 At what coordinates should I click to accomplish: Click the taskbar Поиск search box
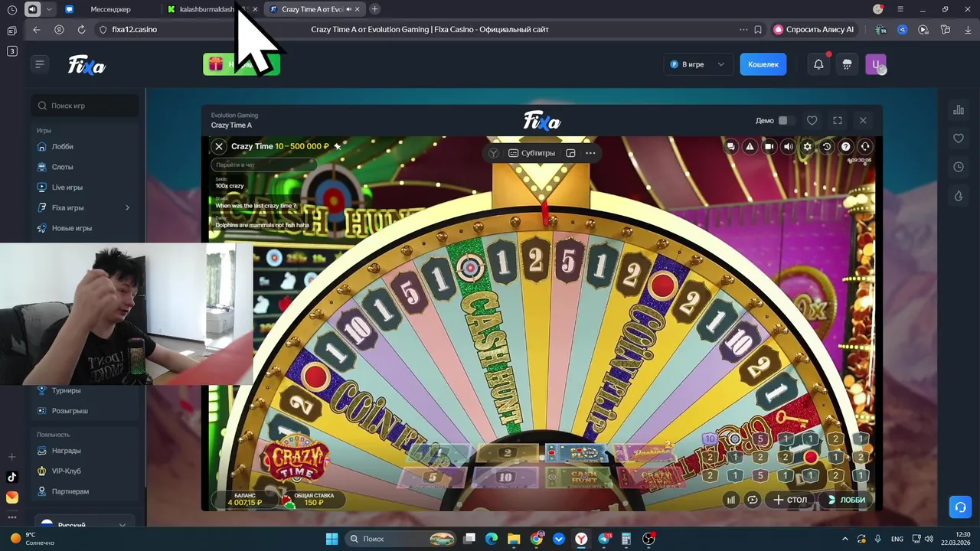(x=400, y=539)
